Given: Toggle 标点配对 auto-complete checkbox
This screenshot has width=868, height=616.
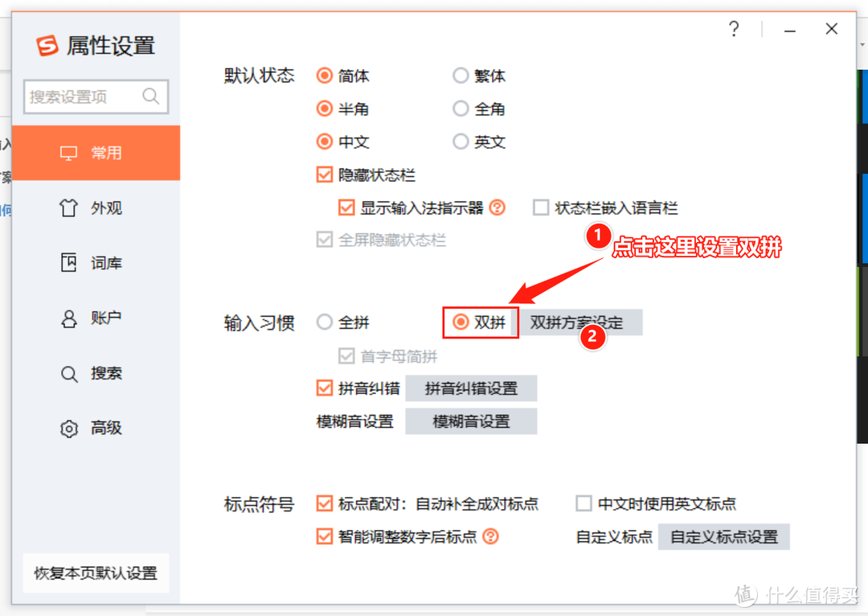Looking at the screenshot, I should [x=325, y=503].
